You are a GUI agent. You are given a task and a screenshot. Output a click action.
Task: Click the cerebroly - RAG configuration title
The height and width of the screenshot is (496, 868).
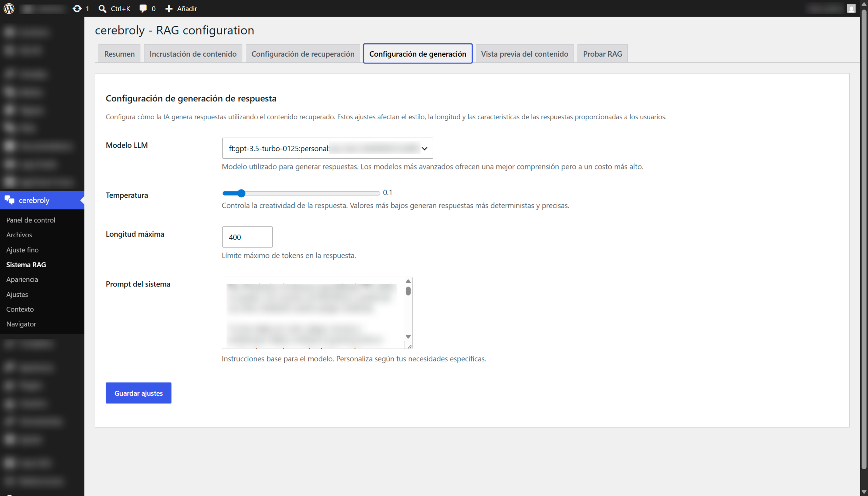click(x=174, y=30)
